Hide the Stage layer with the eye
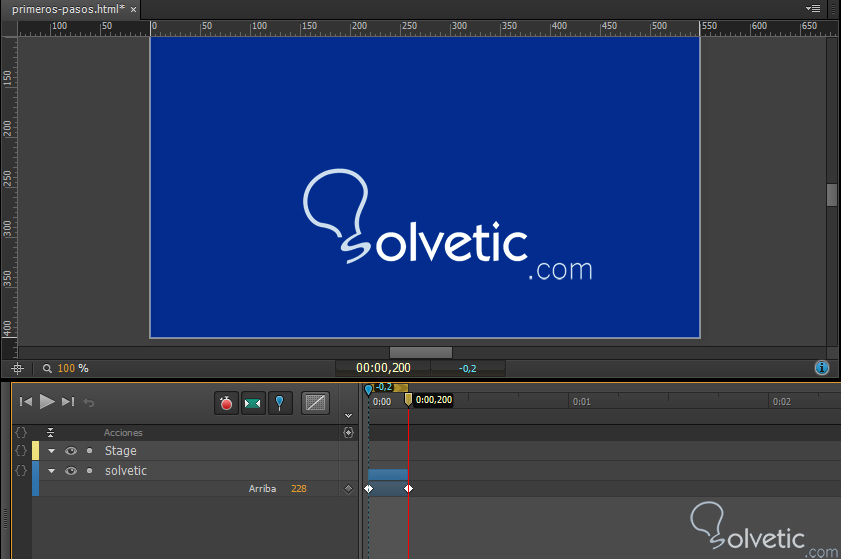The image size is (841, 559). click(71, 451)
